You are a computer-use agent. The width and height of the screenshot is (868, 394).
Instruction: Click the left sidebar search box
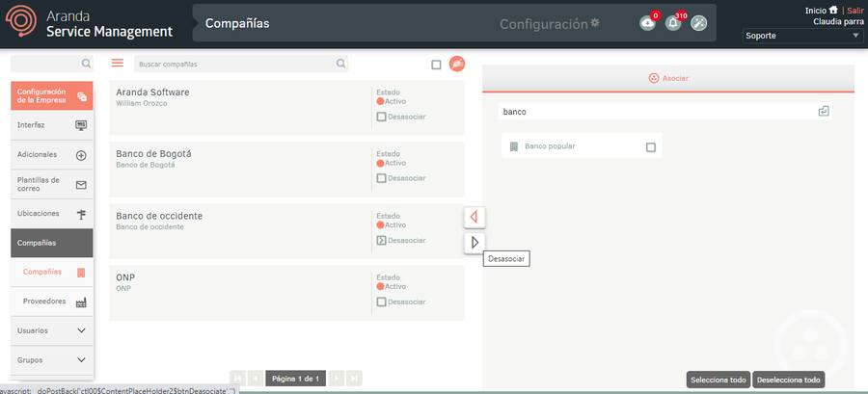coord(52,64)
